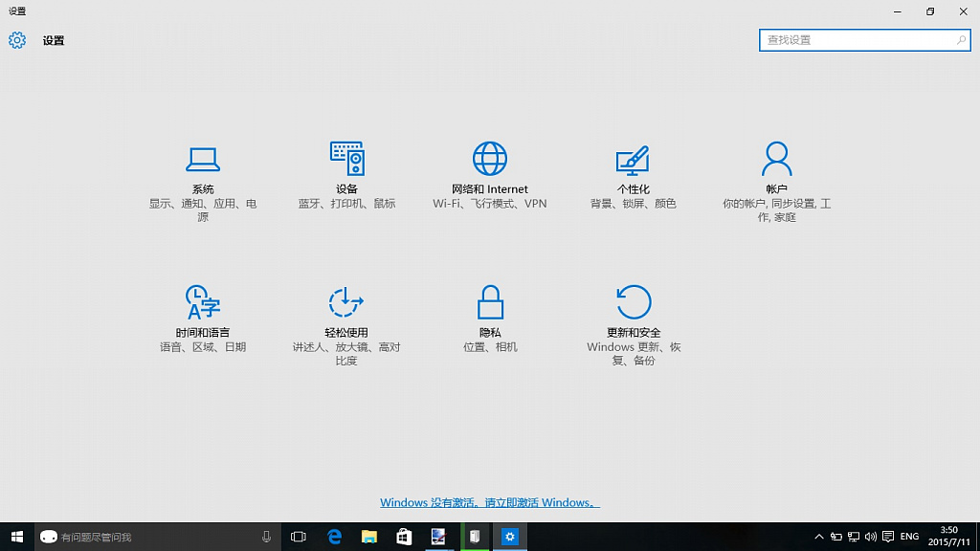The height and width of the screenshot is (551, 980).
Task: Click the 你的帐户, 同步设置 description
Action: pos(777,210)
